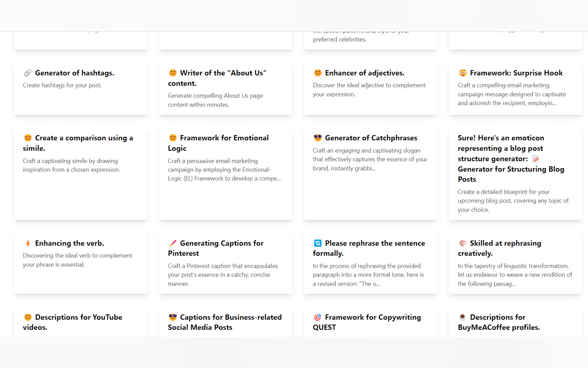The width and height of the screenshot is (588, 368).
Task: Select the paintbrush icon on Generating Captions for Pinterest
Action: click(x=173, y=243)
